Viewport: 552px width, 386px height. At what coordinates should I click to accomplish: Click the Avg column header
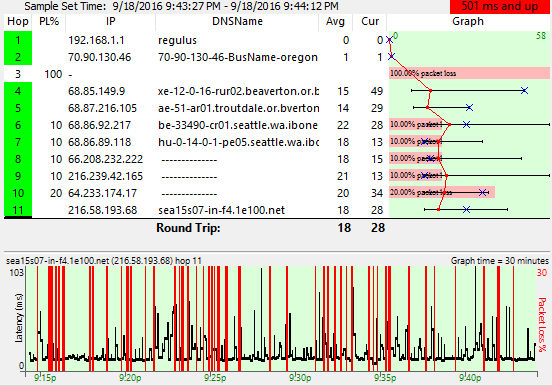(x=335, y=22)
